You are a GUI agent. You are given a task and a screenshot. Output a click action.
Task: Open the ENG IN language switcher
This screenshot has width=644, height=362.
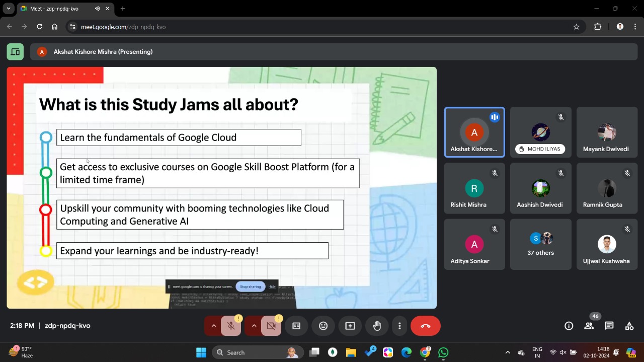tap(537, 352)
